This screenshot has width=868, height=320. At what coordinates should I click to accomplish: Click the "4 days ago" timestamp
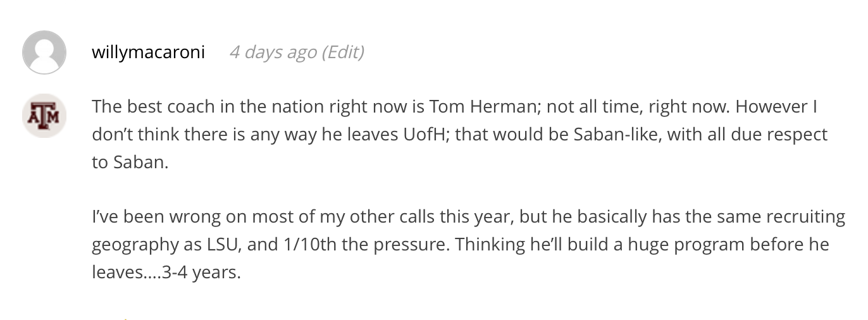[273, 52]
